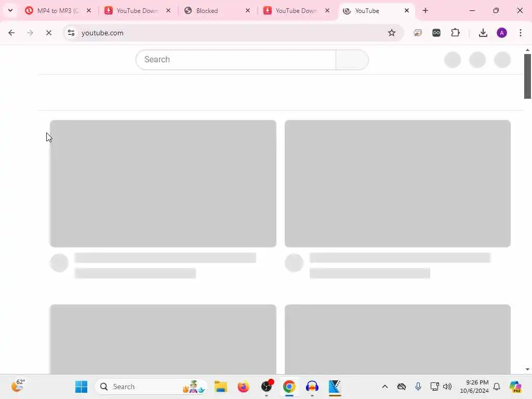Switch to the MP4 to MP3 tab

[58, 10]
